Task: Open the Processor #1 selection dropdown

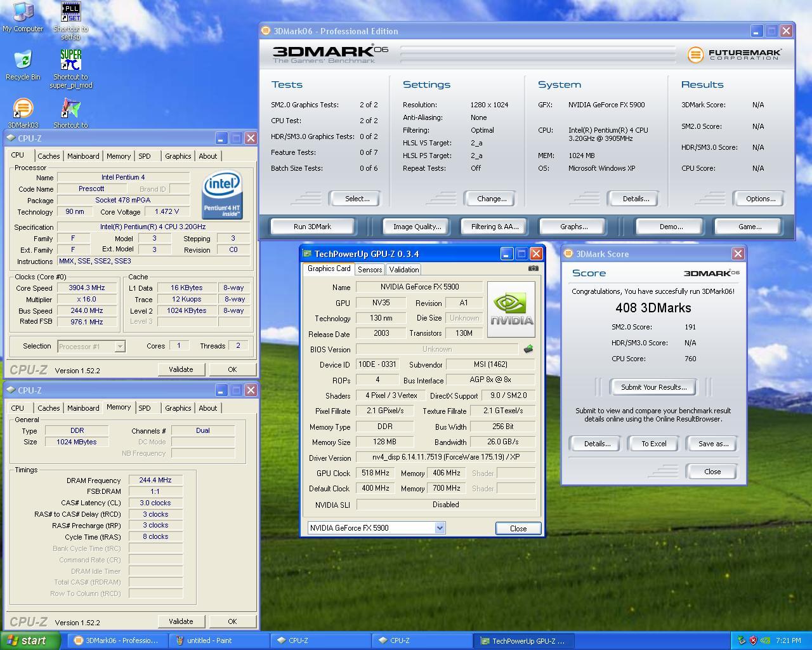Action: pyautogui.click(x=91, y=347)
